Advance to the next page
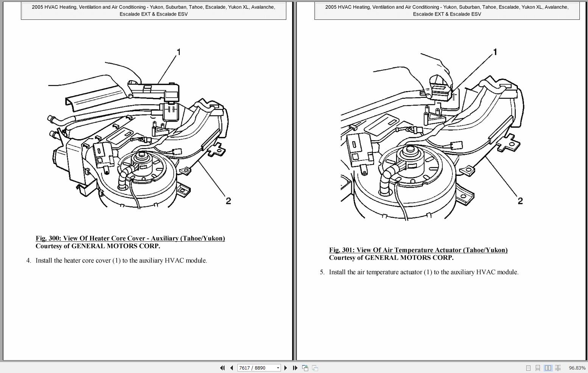 (x=286, y=368)
